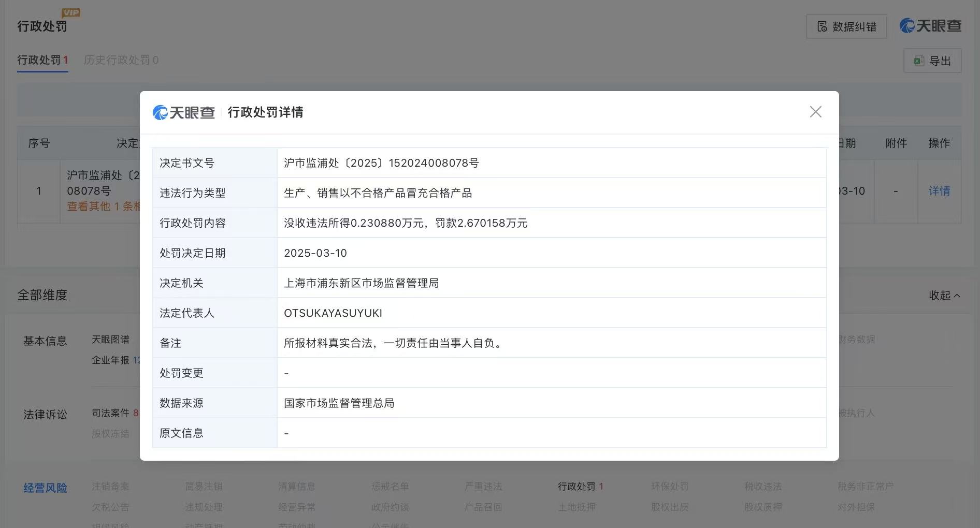Open 企业年报 under 基本信息
The width and height of the screenshot is (980, 528).
click(x=116, y=360)
